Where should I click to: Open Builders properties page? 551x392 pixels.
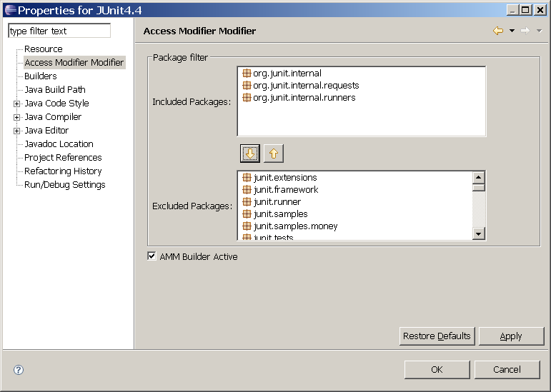(41, 76)
